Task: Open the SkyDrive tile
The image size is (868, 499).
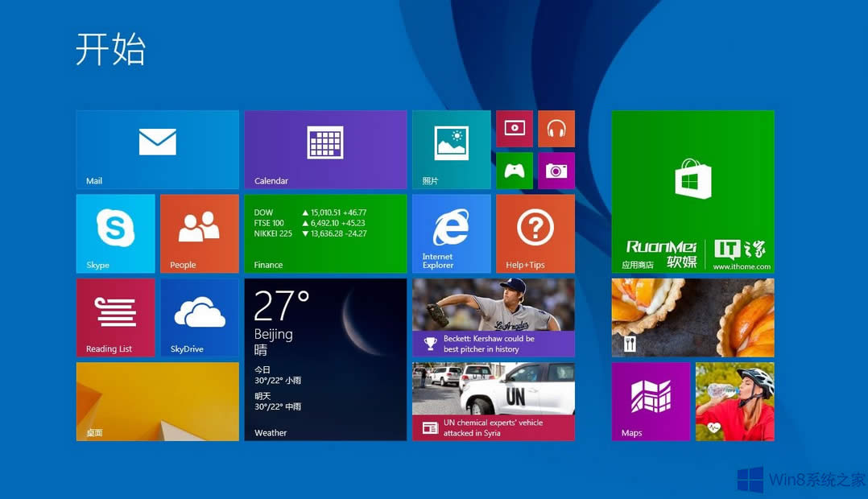Action: click(x=199, y=316)
